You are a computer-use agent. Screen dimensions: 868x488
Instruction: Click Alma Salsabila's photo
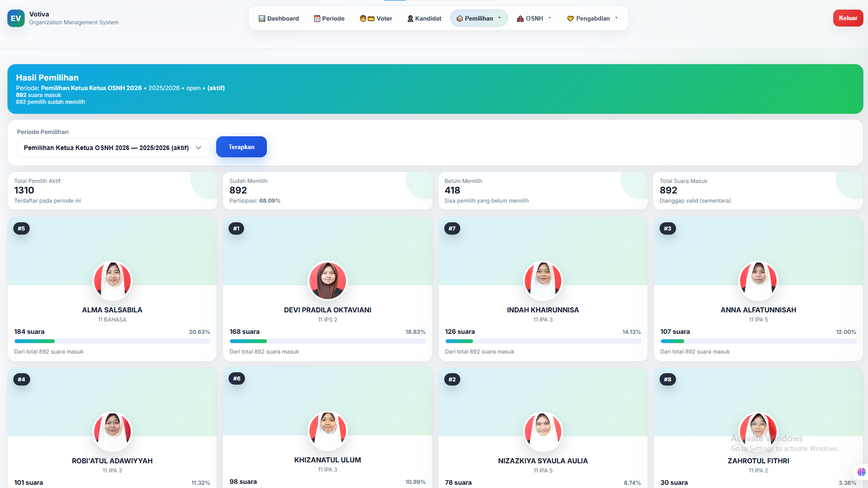112,280
